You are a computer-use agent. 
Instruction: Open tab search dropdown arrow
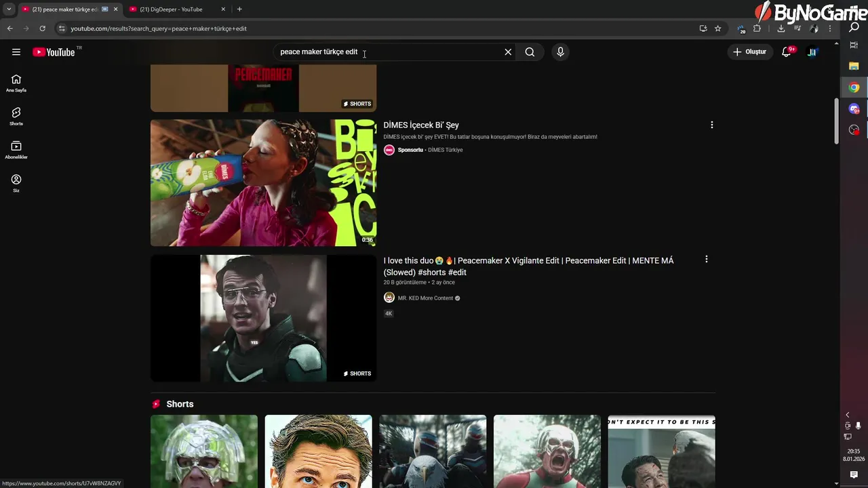coord(9,9)
